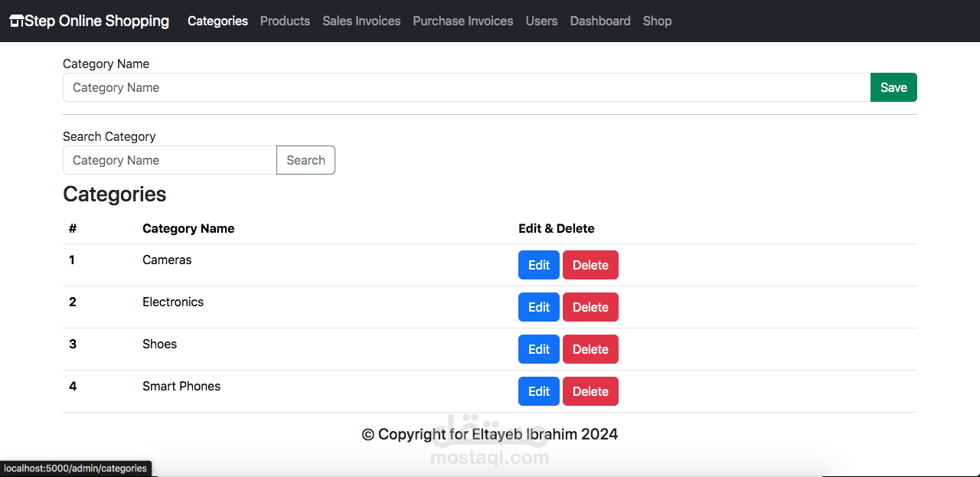The height and width of the screenshot is (477, 980).
Task: Click the store icon in the brand logo
Action: tap(16, 21)
